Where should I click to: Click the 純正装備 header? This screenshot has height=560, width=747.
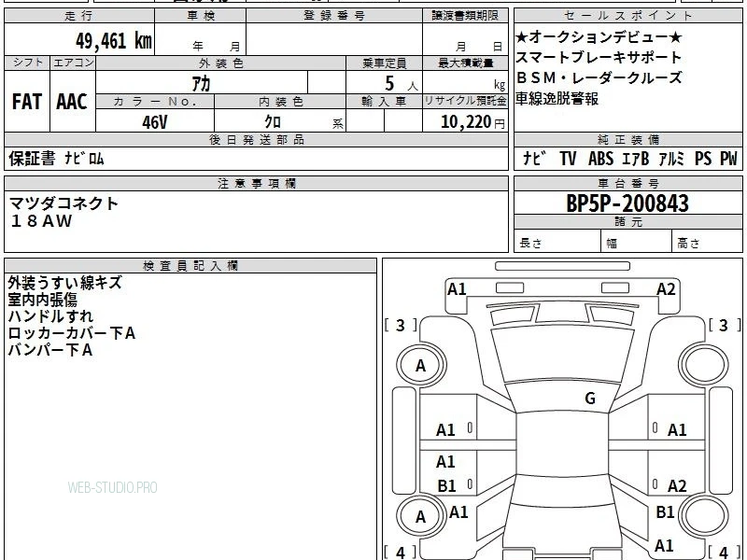[x=627, y=139]
